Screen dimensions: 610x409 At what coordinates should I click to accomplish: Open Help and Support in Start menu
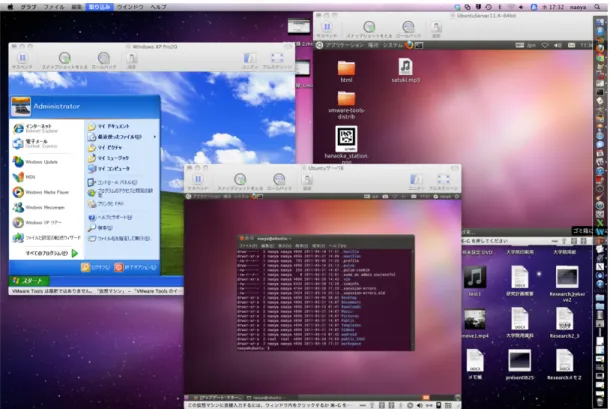click(110, 217)
